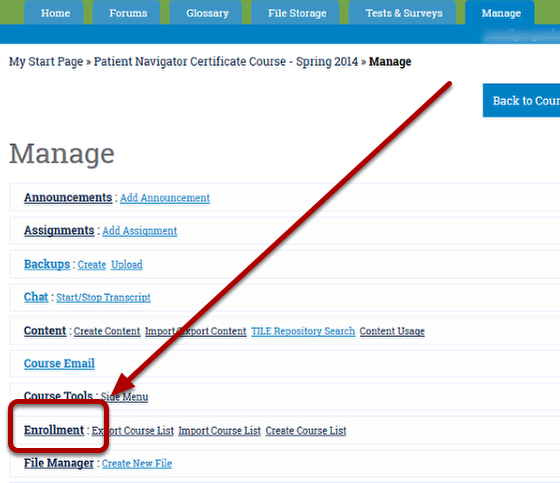Viewport: 560px width, 483px height.
Task: Click the Create Content link
Action: coord(107,331)
